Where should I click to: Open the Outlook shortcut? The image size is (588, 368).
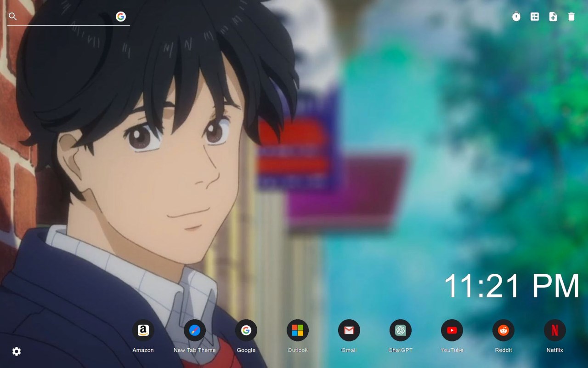(298, 330)
